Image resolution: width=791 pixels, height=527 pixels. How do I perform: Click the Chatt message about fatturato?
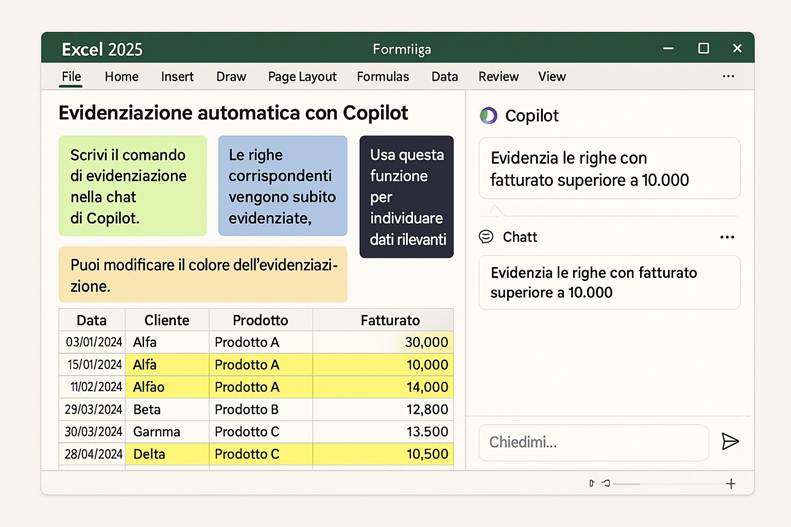point(609,282)
